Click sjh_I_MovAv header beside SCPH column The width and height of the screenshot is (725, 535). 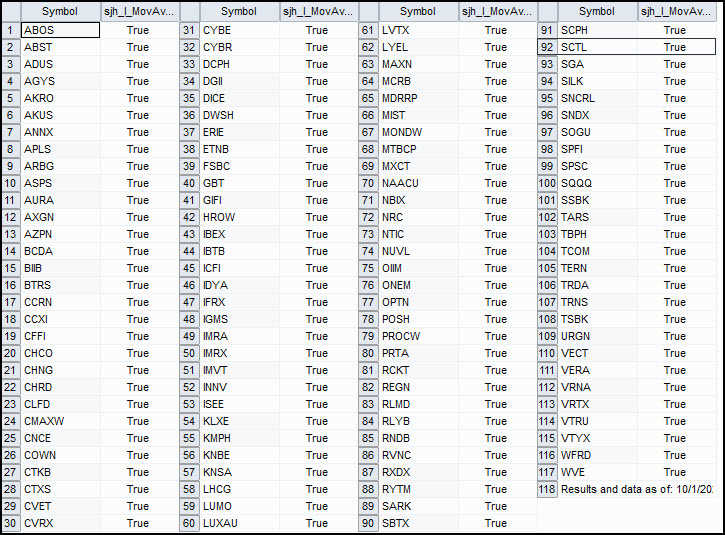pyautogui.click(x=677, y=12)
